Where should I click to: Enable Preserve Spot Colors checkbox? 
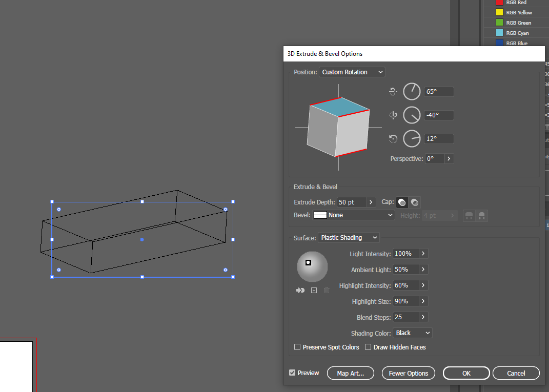tap(297, 347)
